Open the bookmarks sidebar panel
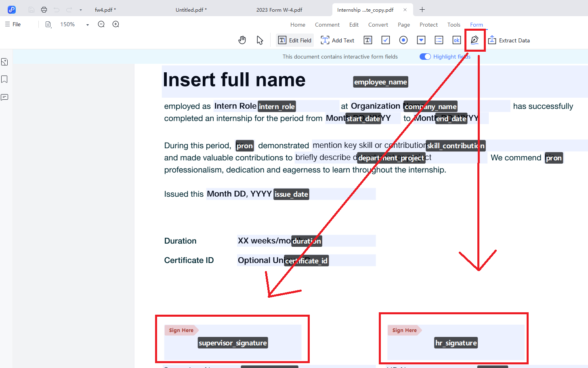The image size is (588, 368). pyautogui.click(x=4, y=79)
